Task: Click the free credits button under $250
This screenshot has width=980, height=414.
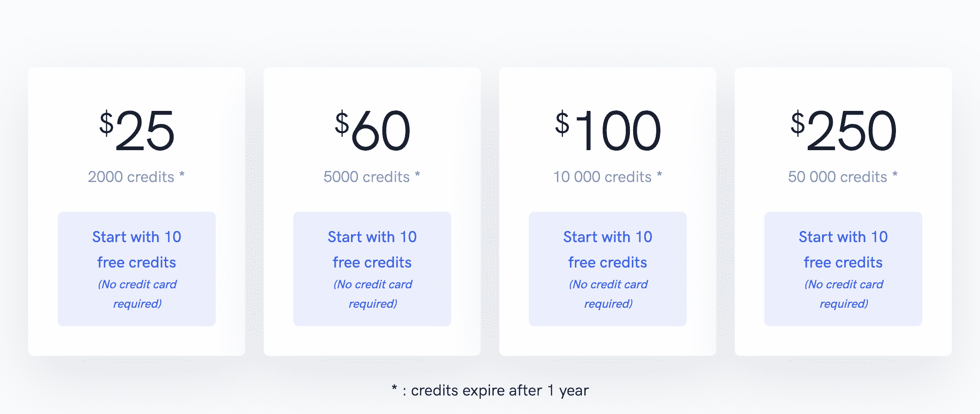Action: pos(843,269)
